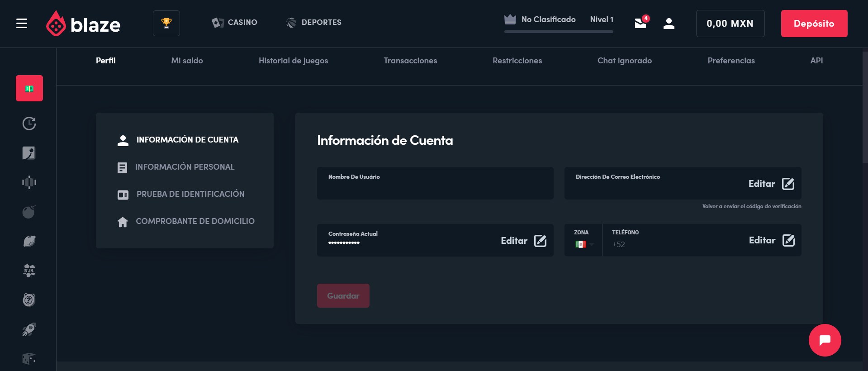Expand the Mexico flag country code dropdown

pos(583,244)
